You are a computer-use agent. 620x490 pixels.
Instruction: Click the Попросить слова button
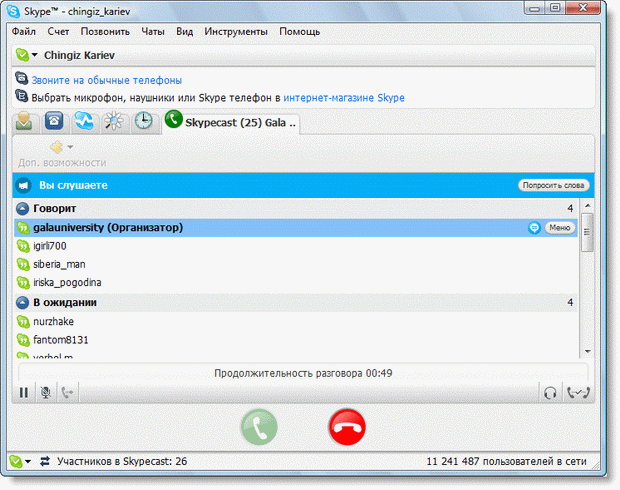click(x=553, y=185)
